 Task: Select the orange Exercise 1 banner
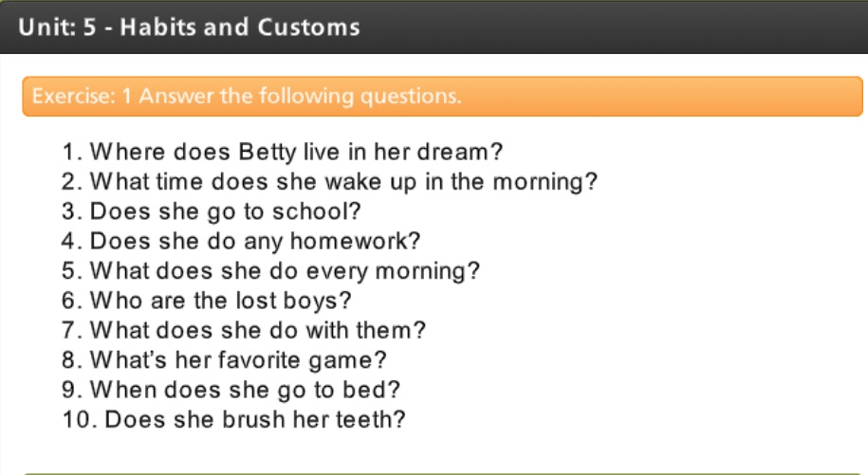click(442, 96)
